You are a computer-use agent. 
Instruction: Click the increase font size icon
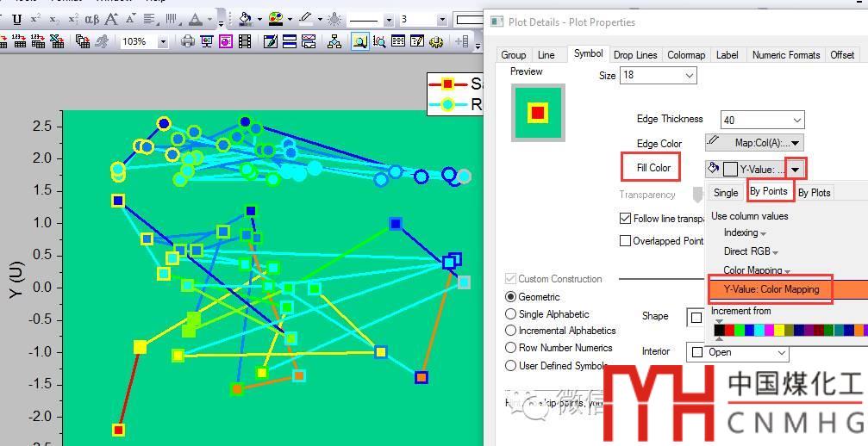click(x=112, y=19)
